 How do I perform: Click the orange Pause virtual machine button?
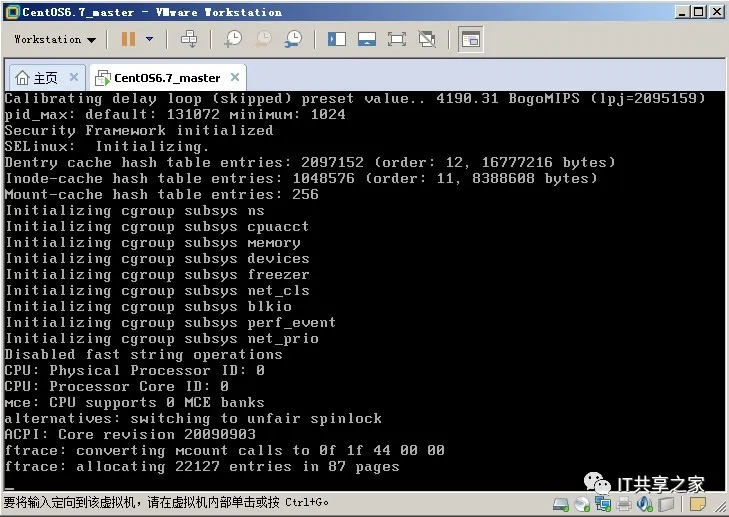pos(128,39)
